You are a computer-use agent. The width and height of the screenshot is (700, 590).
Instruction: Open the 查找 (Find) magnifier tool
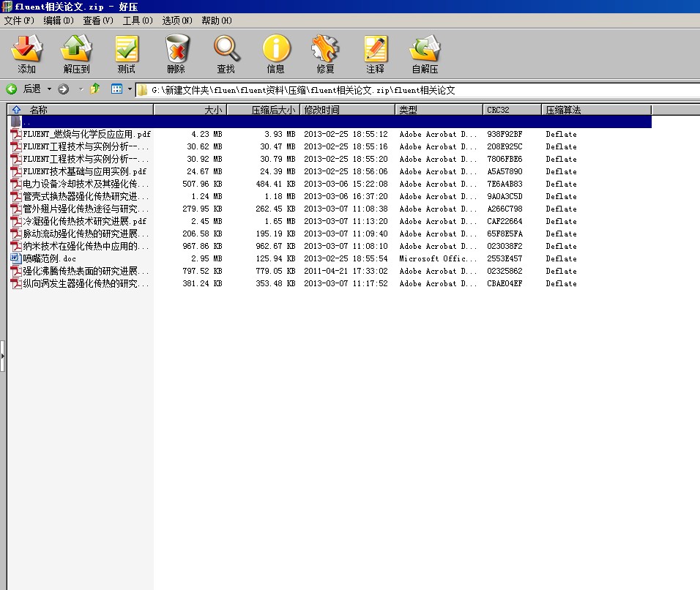(x=226, y=53)
